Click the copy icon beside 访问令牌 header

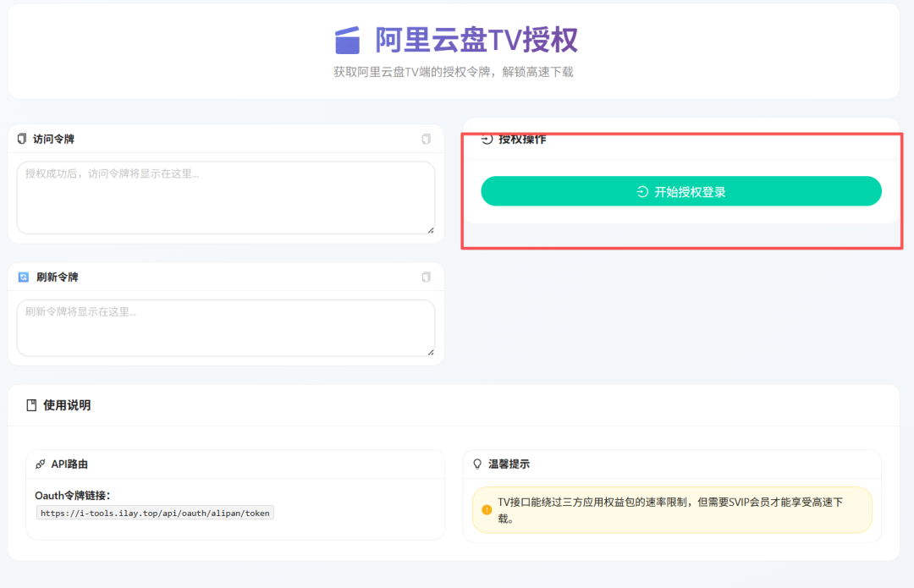427,139
